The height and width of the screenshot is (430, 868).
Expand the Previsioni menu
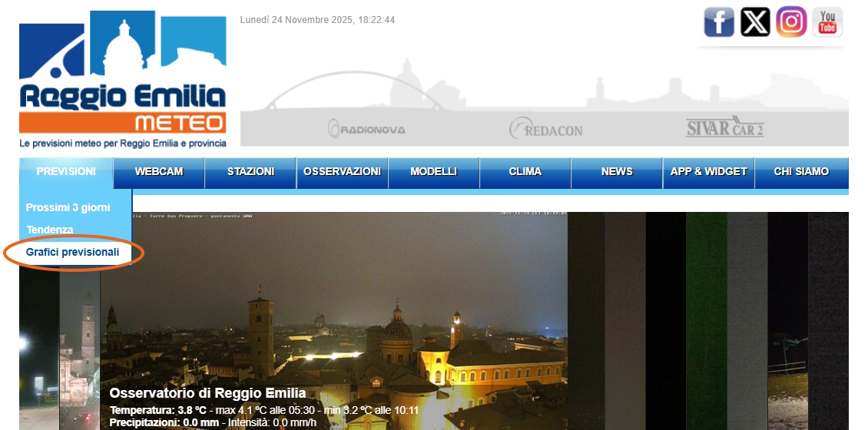pyautogui.click(x=66, y=172)
